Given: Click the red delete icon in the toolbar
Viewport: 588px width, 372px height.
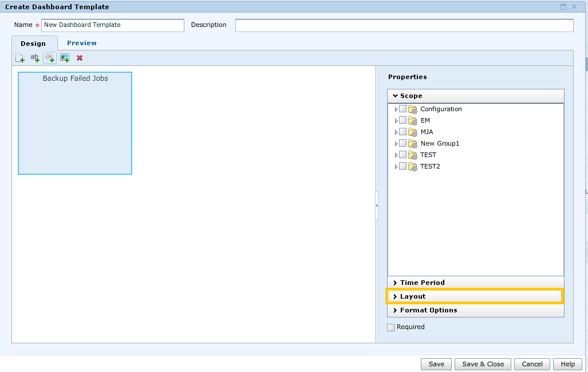Looking at the screenshot, I should tap(79, 57).
